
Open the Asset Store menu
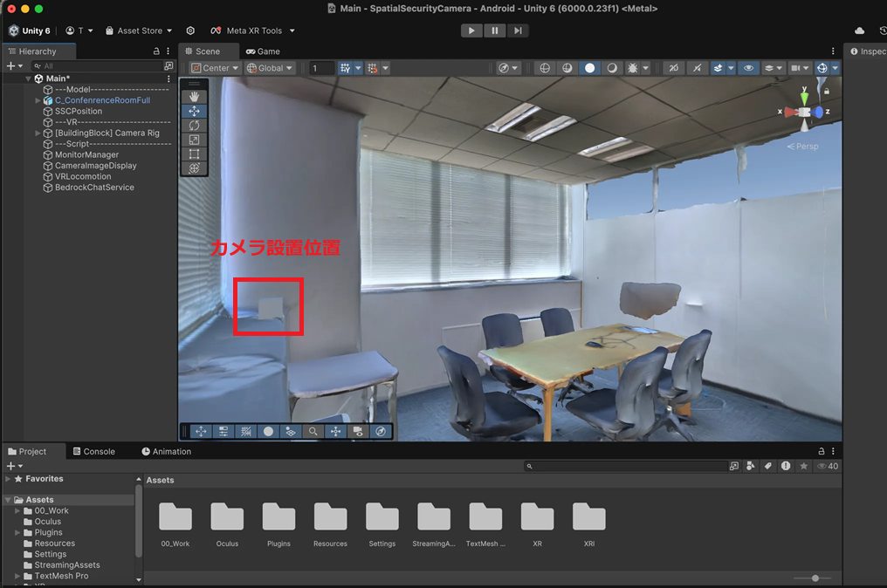tap(139, 31)
